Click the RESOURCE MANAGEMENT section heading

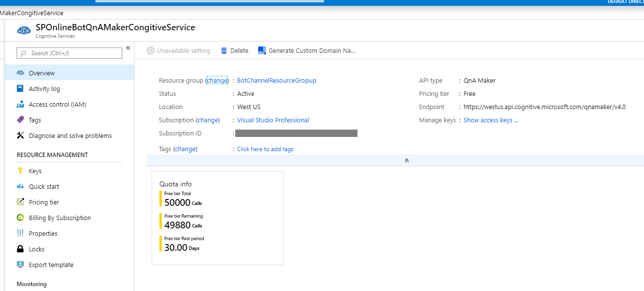[x=52, y=155]
